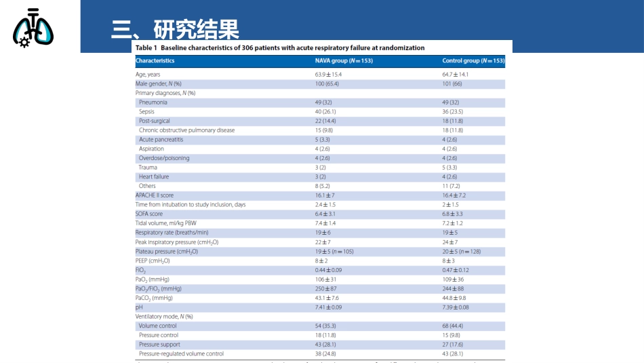Click the Male gender, N (%) label
Screen dimensions: 644x363
[159, 83]
